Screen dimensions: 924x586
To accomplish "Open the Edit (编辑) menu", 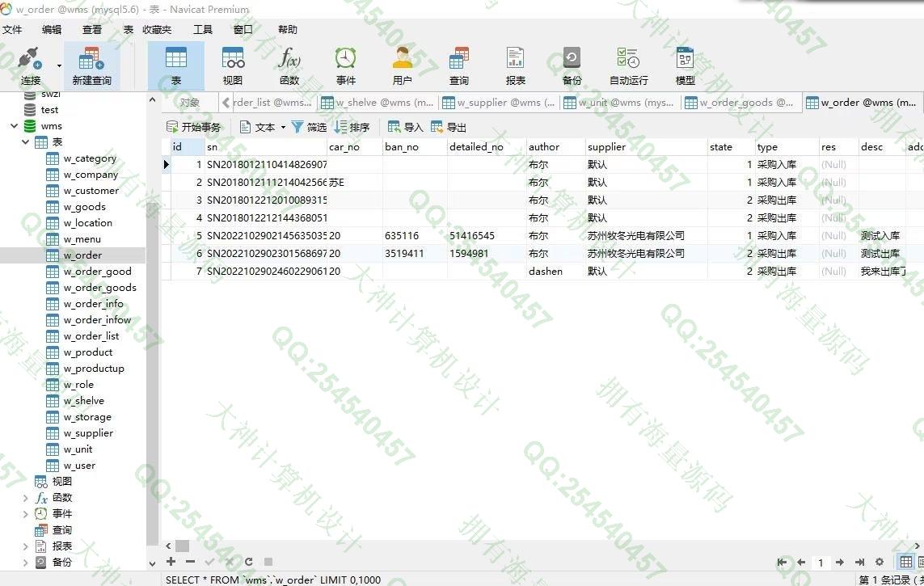I will [x=52, y=29].
